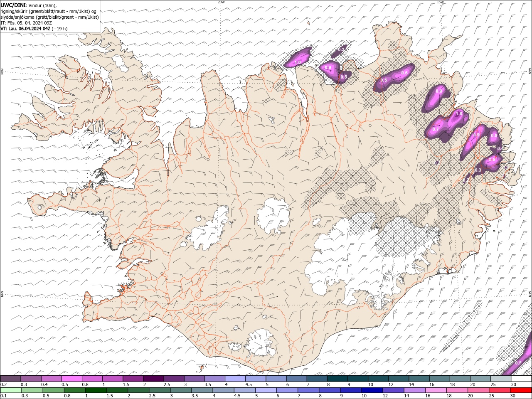
Task: Click the '0.7' precipitation value on the map
Action: [436, 130]
